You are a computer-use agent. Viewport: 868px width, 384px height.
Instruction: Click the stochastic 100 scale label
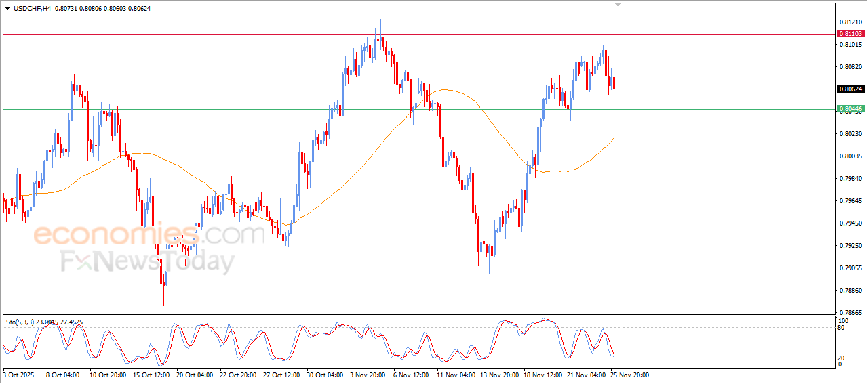[x=844, y=320]
